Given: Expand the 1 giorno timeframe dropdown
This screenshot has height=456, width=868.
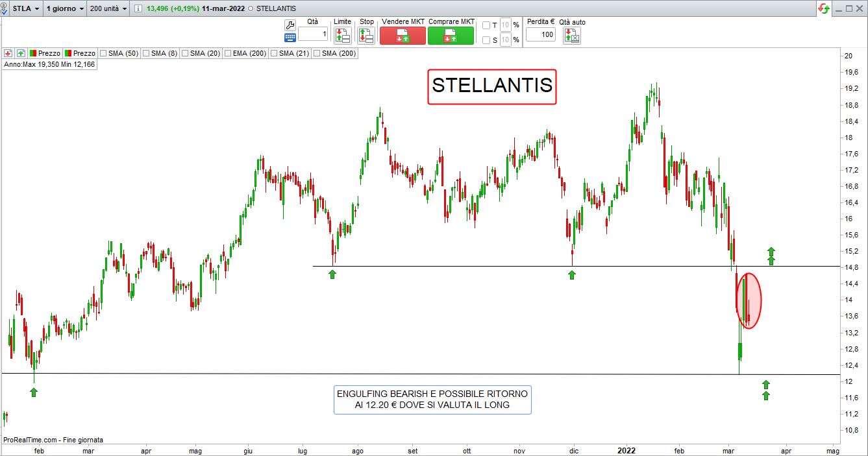Looking at the screenshot, I should pos(65,9).
